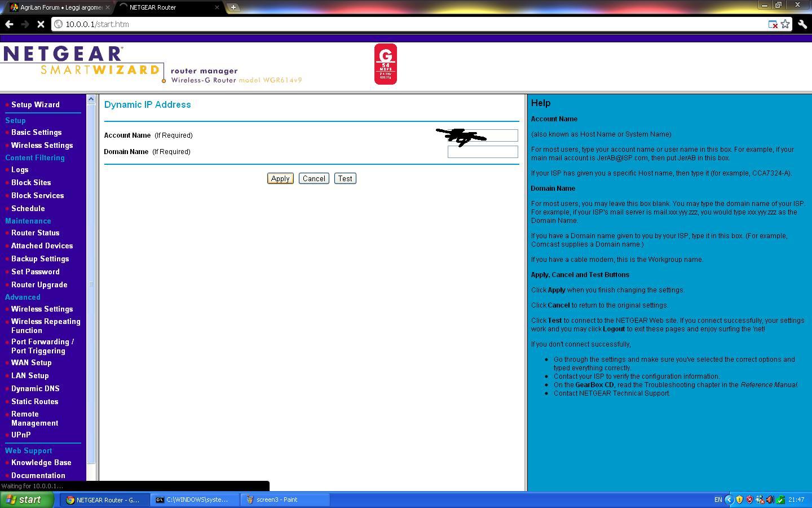Image resolution: width=812 pixels, height=508 pixels.
Task: Click the yellow security shield tray icon
Action: click(739, 500)
